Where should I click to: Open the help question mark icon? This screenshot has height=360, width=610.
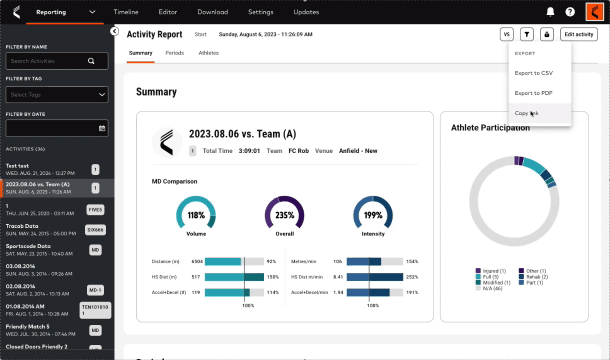[570, 12]
